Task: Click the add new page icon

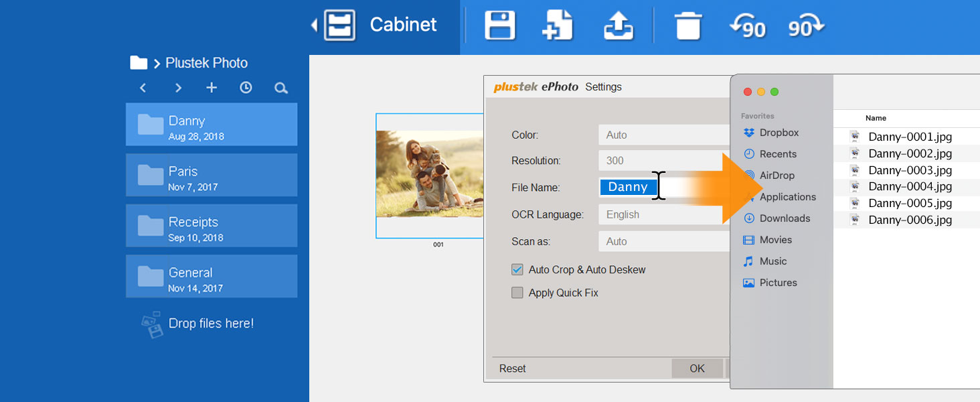Action: coord(558,25)
